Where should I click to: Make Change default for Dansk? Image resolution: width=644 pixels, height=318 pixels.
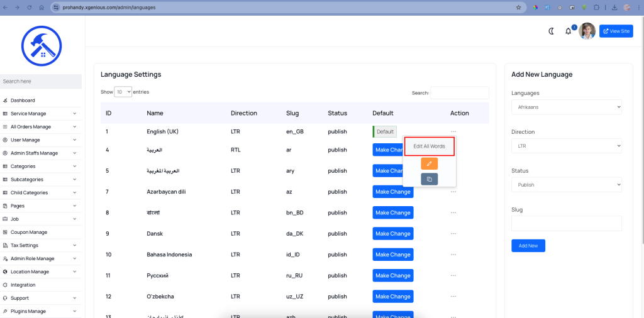pos(392,234)
